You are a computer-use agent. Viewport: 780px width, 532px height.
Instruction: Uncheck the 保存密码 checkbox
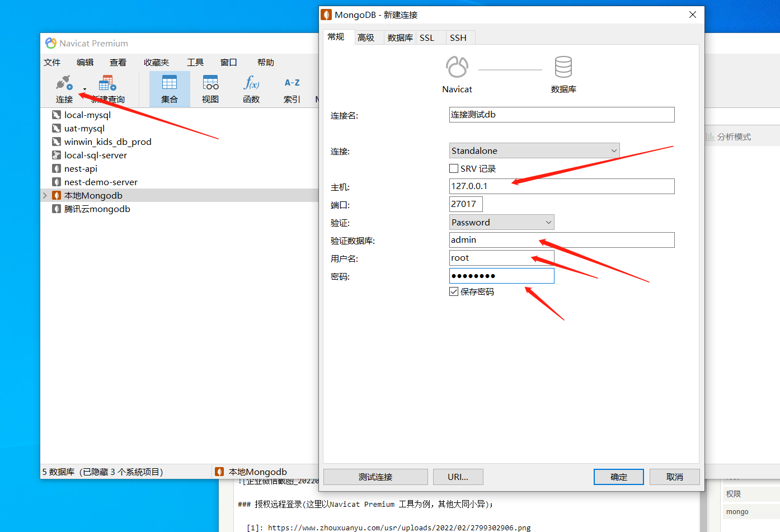(454, 291)
